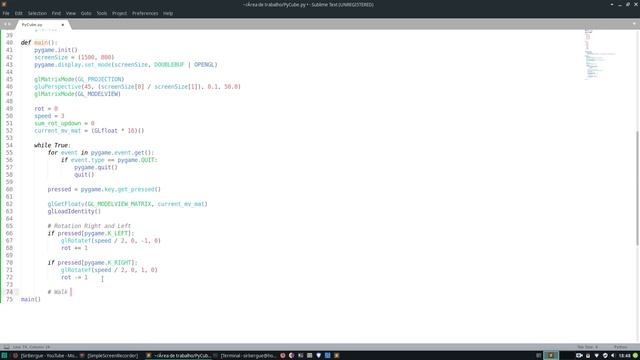Click line number 74 in the gutter
Screen dimensions: 640x360
coord(9,292)
